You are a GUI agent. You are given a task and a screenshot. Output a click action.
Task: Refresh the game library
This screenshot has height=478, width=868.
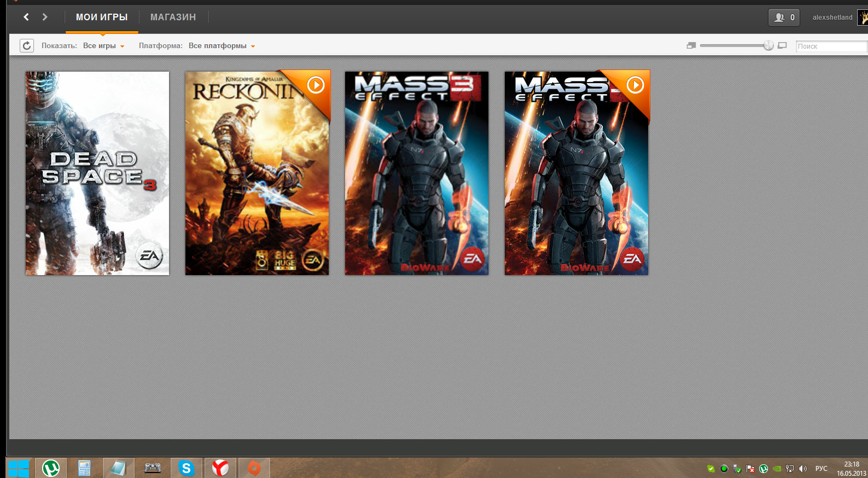click(27, 46)
